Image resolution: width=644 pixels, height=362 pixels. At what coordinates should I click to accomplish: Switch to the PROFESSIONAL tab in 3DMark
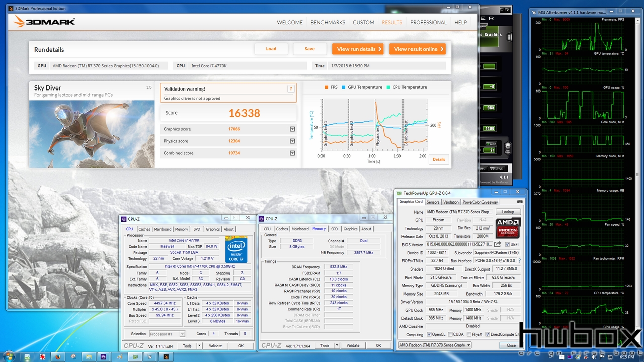click(429, 22)
